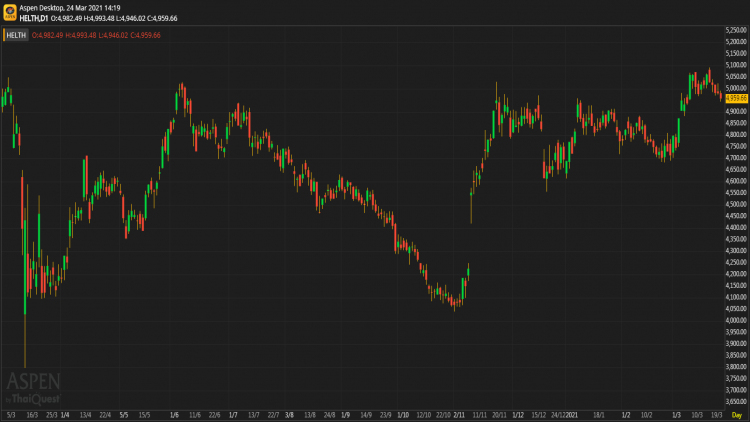This screenshot has height=422, width=750.
Task: Click the 4,850.00 price axis label
Action: pyautogui.click(x=736, y=123)
